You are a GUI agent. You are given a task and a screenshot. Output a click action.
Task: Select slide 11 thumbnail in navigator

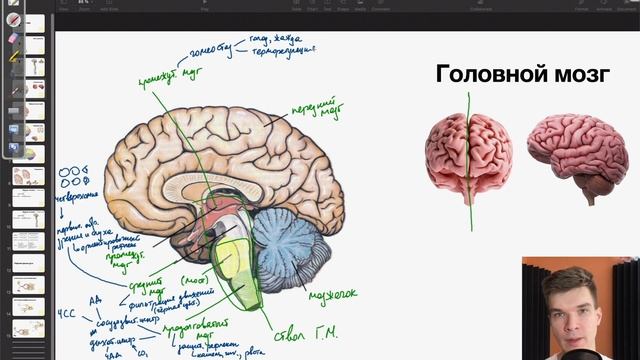[x=29, y=242]
